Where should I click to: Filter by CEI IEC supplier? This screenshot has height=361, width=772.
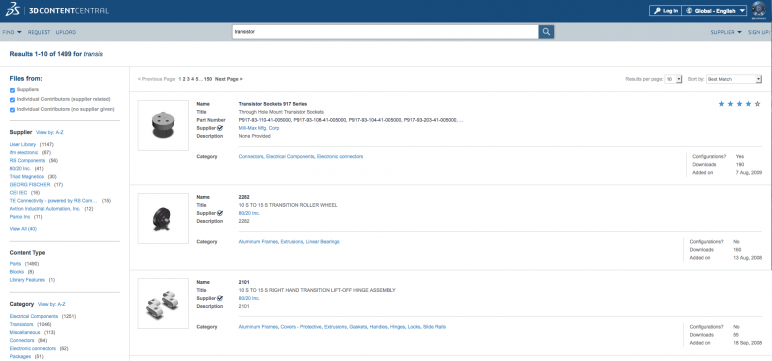[x=18, y=193]
